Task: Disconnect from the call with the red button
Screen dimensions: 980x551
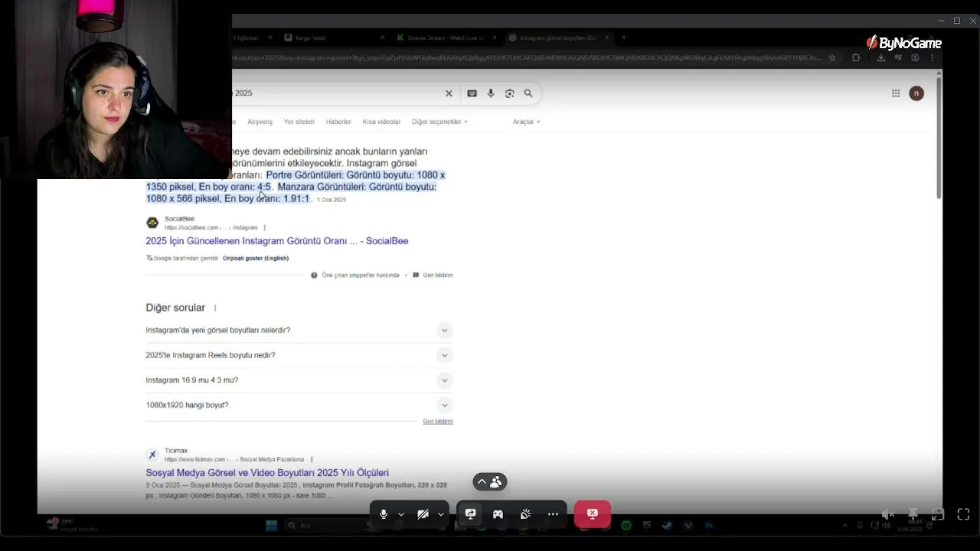Action: 593,514
